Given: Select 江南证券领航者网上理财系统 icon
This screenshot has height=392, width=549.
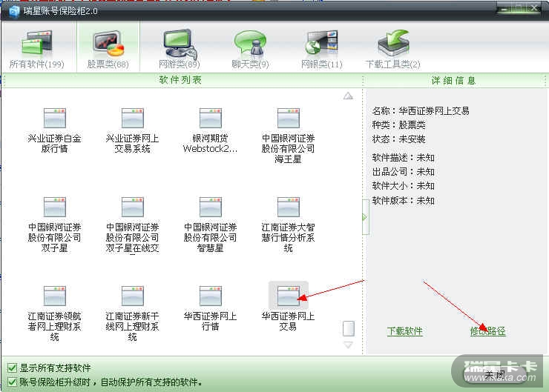Looking at the screenshot, I should (x=55, y=296).
